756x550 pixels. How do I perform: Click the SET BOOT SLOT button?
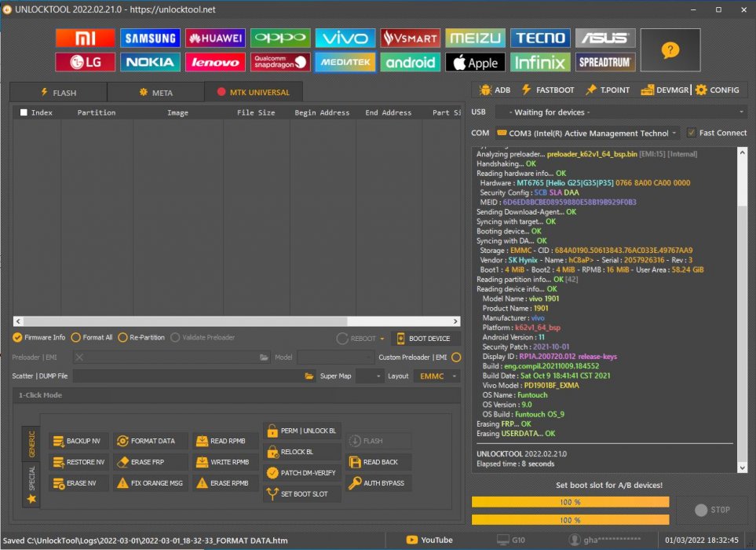[x=301, y=494]
